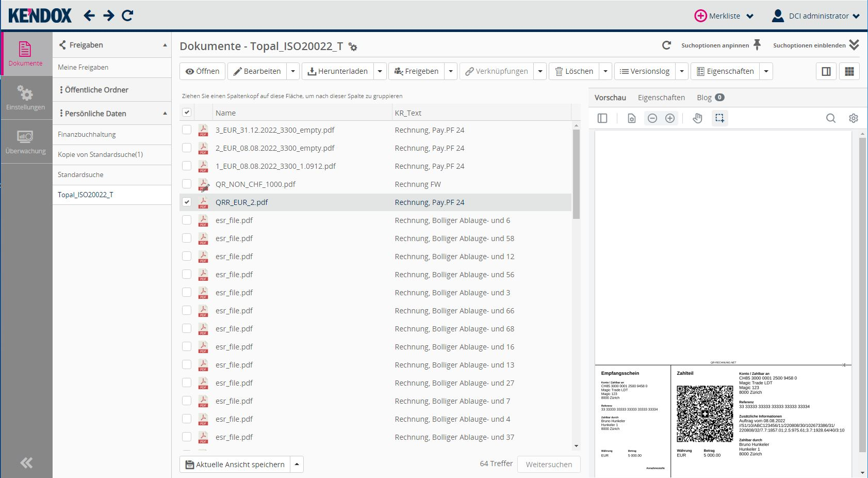The image size is (868, 478).
Task: Zoom out of the PDF preview
Action: pyautogui.click(x=652, y=118)
